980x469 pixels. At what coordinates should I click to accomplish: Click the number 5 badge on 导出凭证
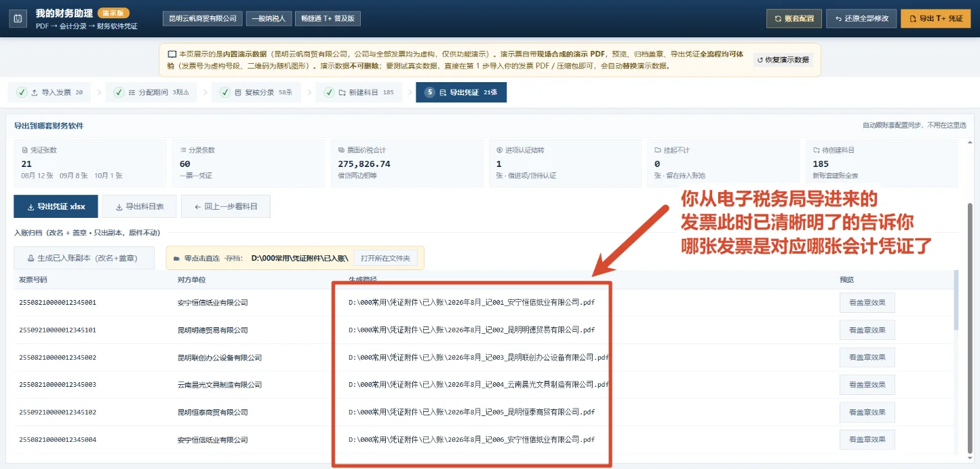(429, 92)
